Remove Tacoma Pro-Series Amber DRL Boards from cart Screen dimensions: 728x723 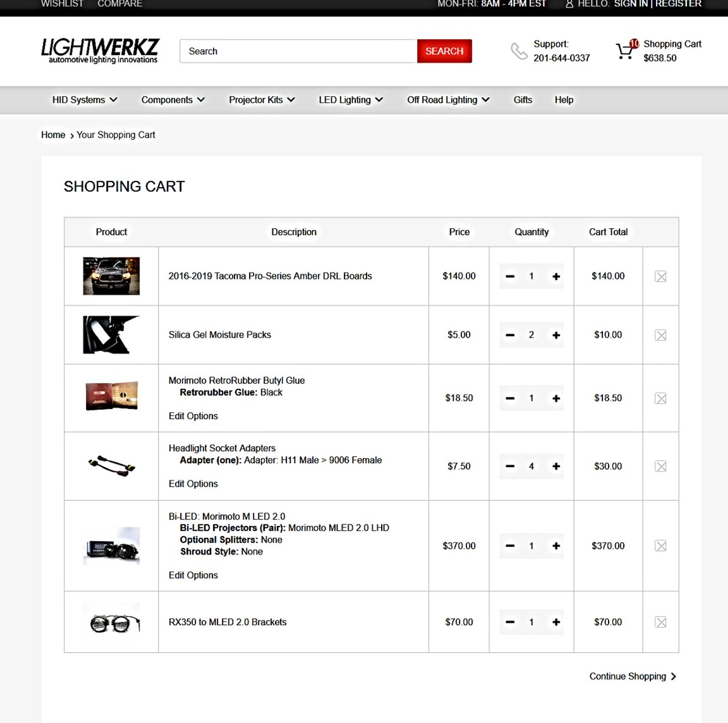(660, 276)
